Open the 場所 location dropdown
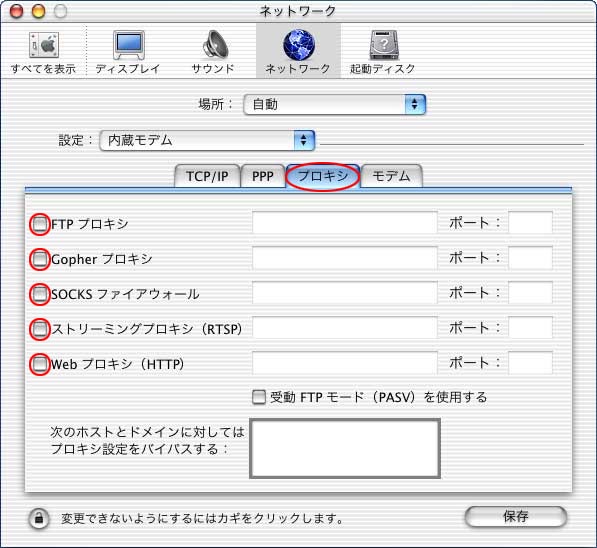Screen dimensions: 597x548 point(334,104)
